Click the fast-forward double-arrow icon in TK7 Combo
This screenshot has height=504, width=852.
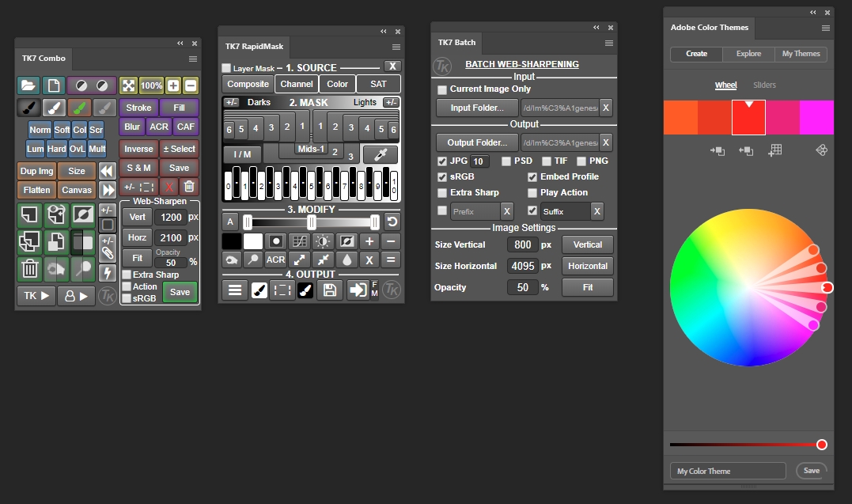pos(107,190)
